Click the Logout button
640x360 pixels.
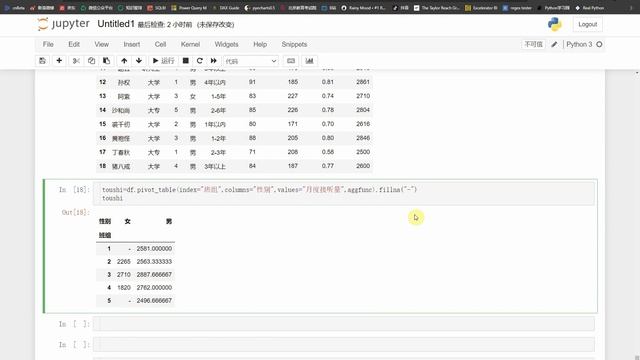(x=587, y=24)
